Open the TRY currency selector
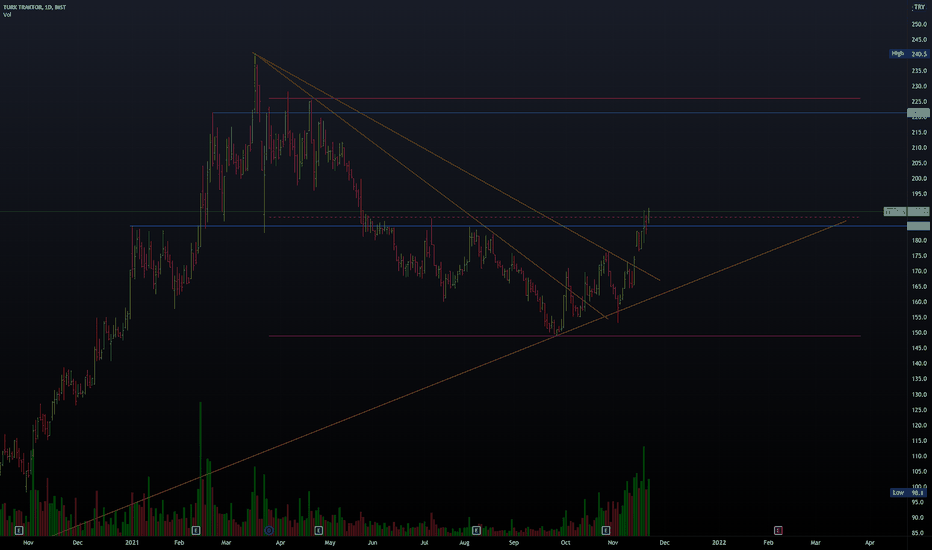The image size is (932, 550). pyautogui.click(x=919, y=7)
